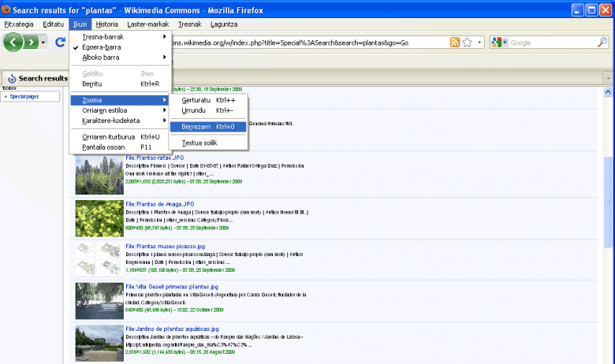Viewport: 615px width, 364px height.
Task: Open the Laguntza menu
Action: click(x=224, y=24)
